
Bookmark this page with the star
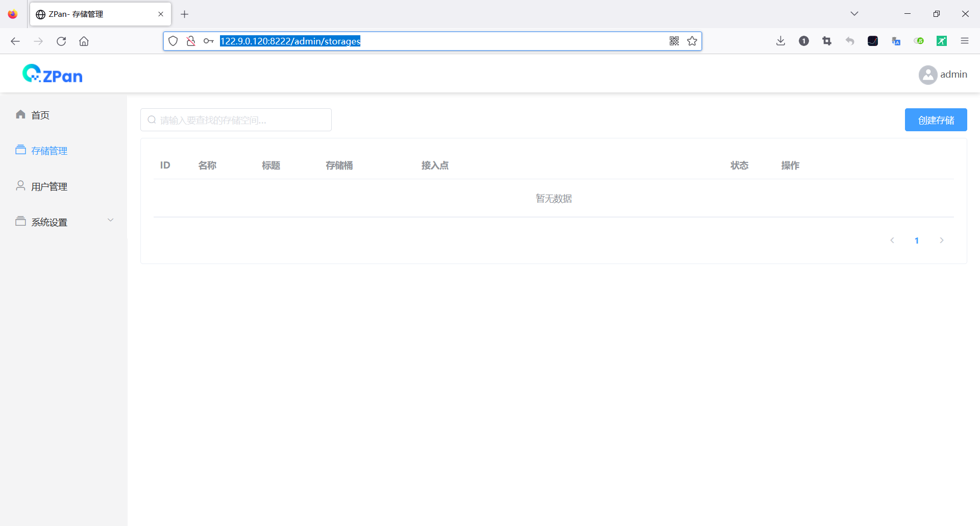(693, 41)
